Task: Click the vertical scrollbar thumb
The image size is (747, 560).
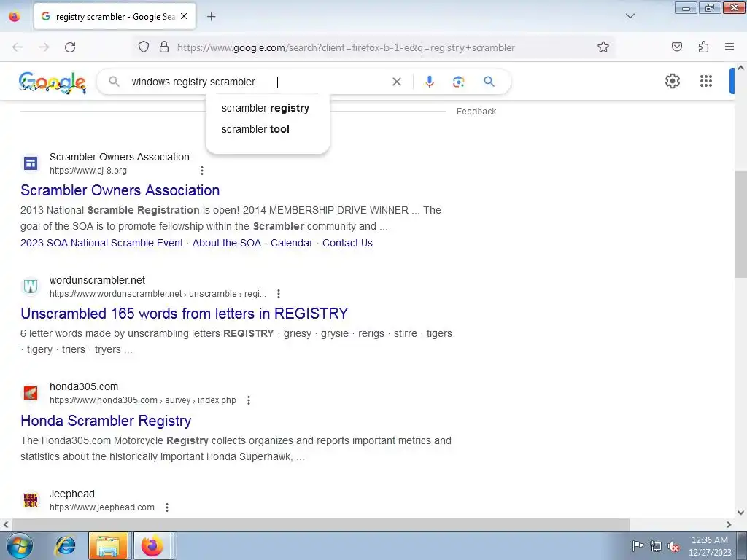Action: click(x=740, y=224)
